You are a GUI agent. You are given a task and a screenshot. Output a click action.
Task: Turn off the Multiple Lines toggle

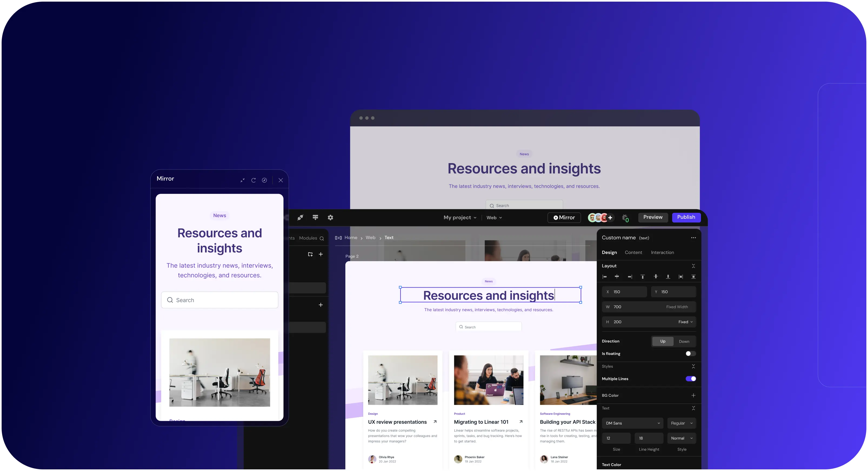(690, 379)
